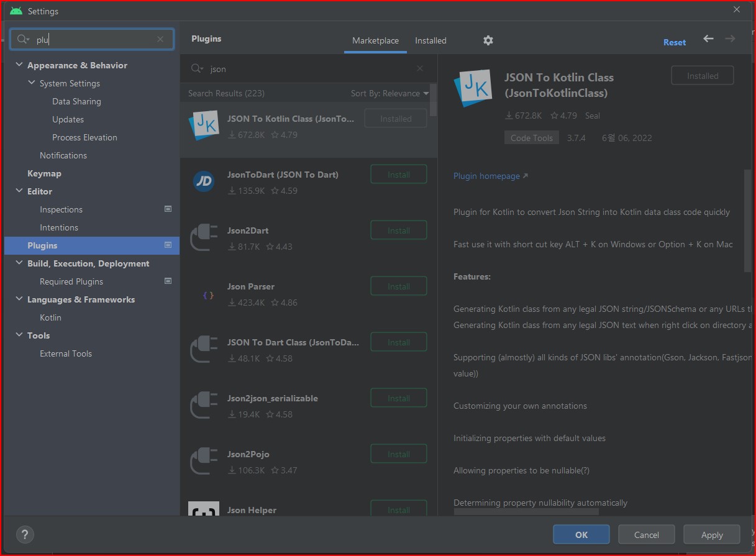Click JSON To Kotlin Class list icon

click(x=203, y=126)
